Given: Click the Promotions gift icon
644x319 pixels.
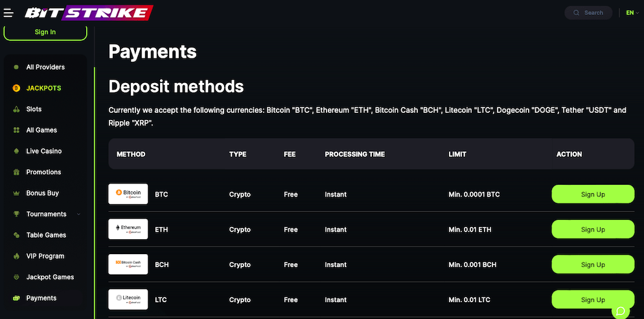Looking at the screenshot, I should pos(16,172).
